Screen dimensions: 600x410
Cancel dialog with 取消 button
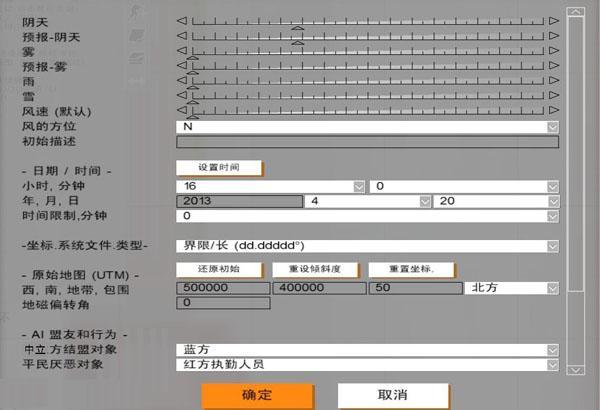click(x=393, y=395)
